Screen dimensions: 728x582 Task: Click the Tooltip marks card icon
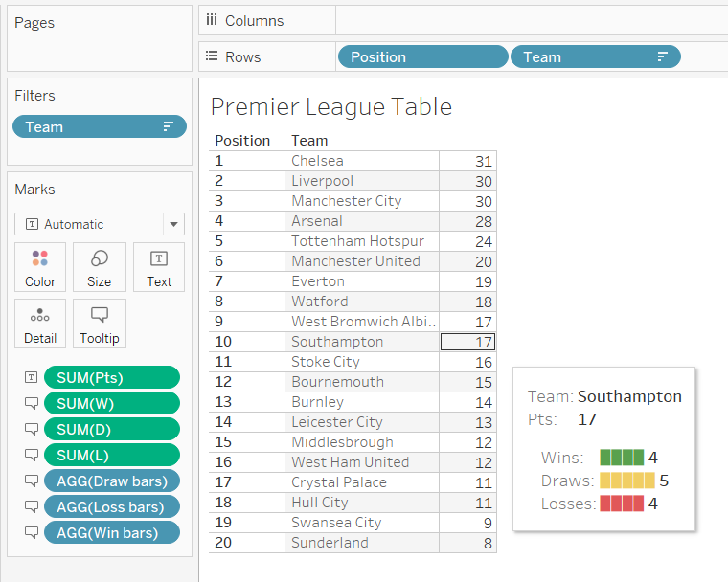point(100,324)
